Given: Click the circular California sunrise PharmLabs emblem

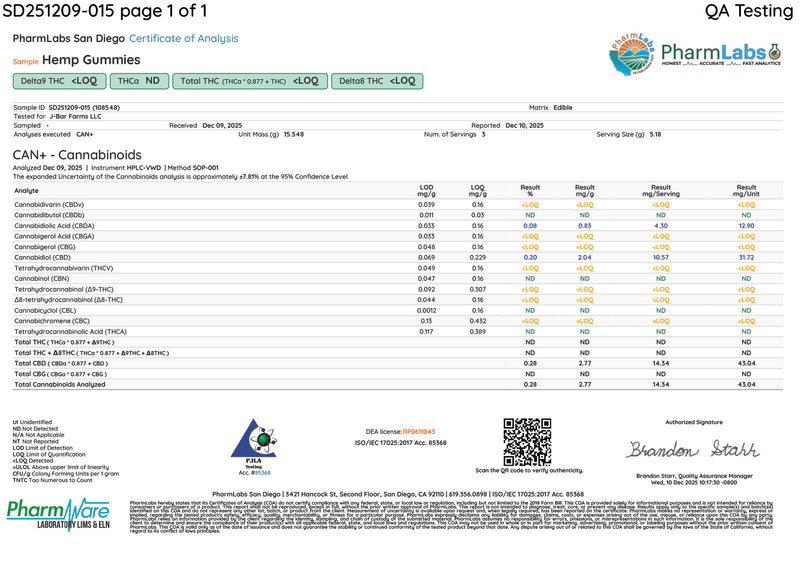Looking at the screenshot, I should 632,54.
